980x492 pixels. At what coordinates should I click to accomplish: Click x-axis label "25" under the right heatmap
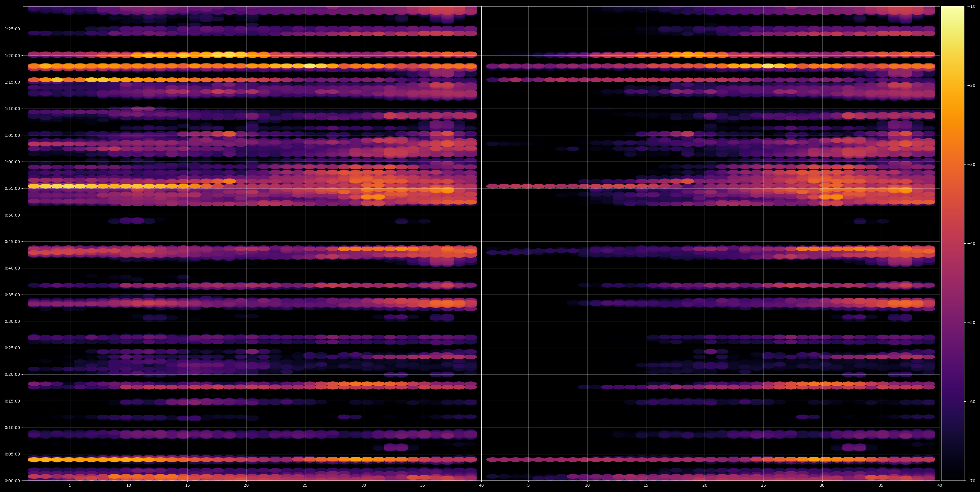click(763, 486)
